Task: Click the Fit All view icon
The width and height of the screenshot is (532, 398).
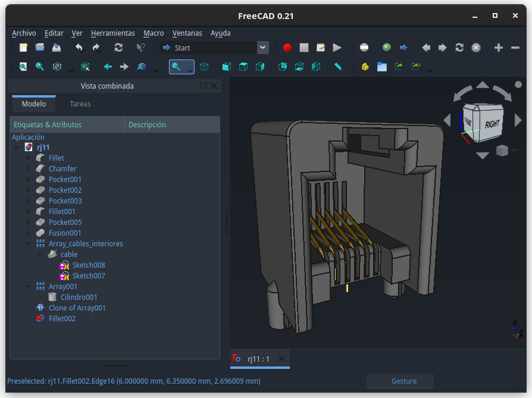Action: click(x=23, y=67)
